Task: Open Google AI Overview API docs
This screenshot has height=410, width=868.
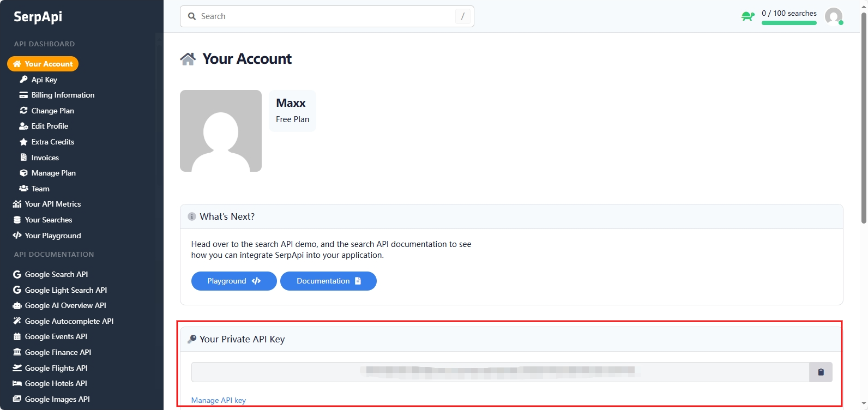Action: 65,305
